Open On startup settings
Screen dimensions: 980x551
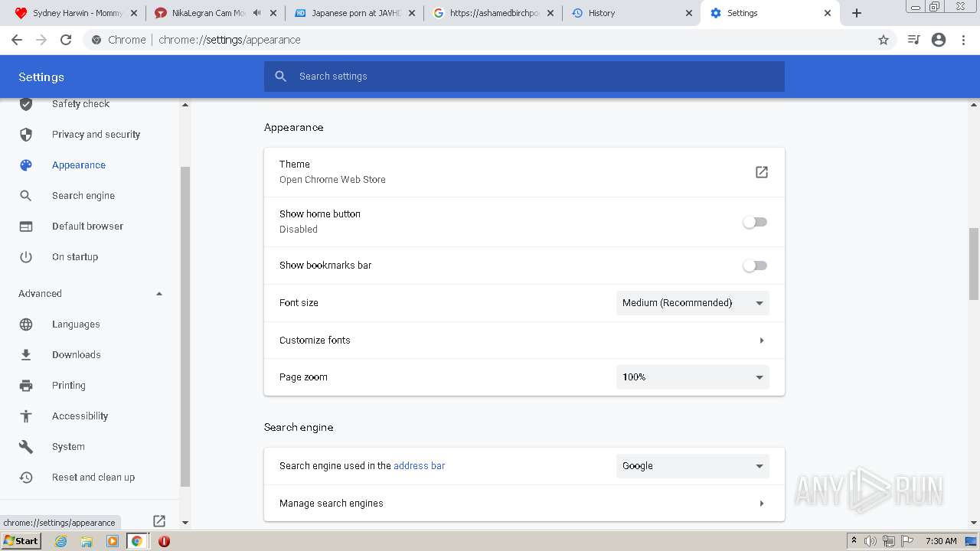coord(75,257)
